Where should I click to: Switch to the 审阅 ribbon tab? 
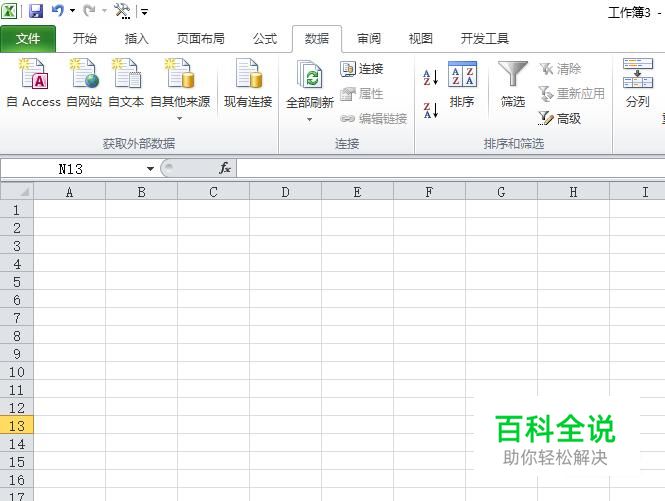(x=369, y=39)
